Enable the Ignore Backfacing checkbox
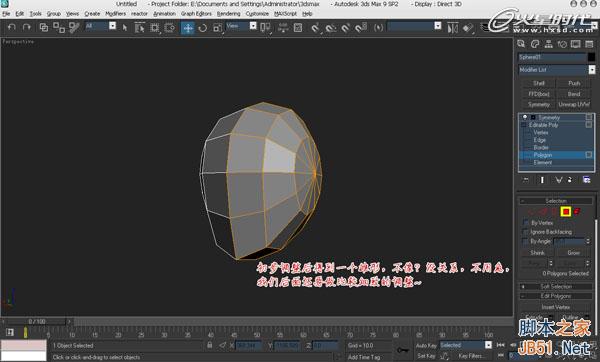The height and width of the screenshot is (362, 600). [x=526, y=232]
